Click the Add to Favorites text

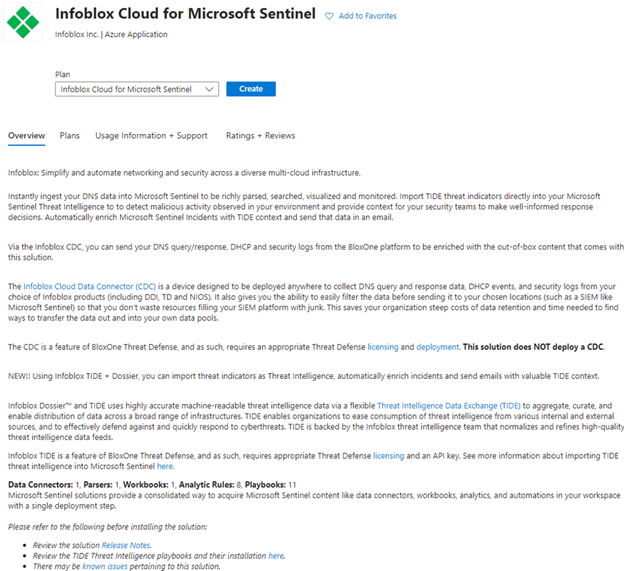(367, 16)
